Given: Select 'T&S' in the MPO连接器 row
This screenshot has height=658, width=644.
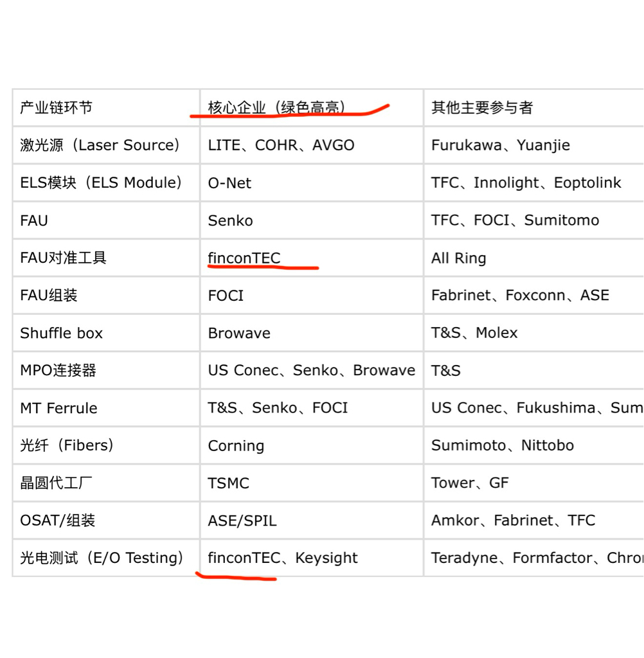Looking at the screenshot, I should pyautogui.click(x=534, y=370).
